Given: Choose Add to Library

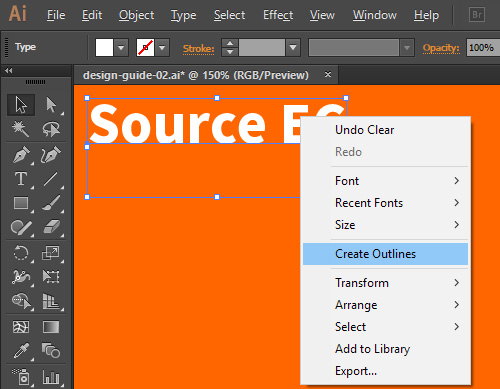Looking at the screenshot, I should click(385, 349).
